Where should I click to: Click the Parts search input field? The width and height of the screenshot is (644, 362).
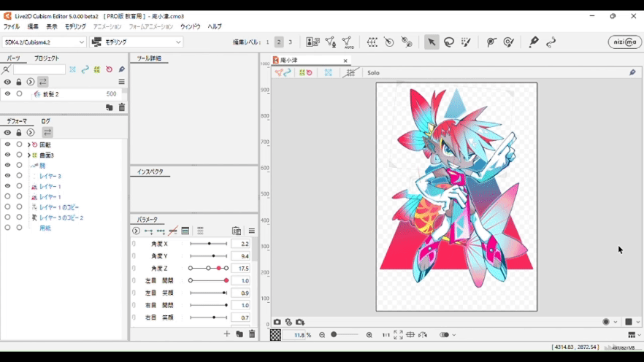39,69
